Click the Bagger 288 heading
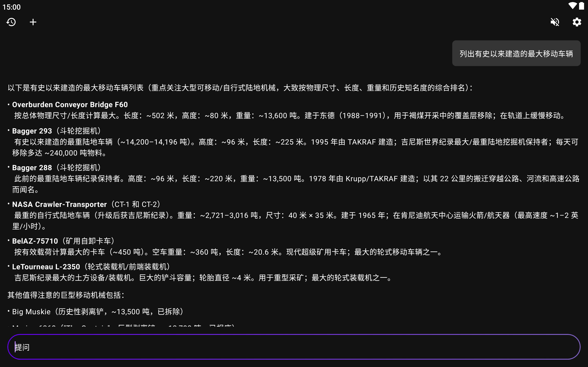The image size is (588, 367). click(x=32, y=168)
